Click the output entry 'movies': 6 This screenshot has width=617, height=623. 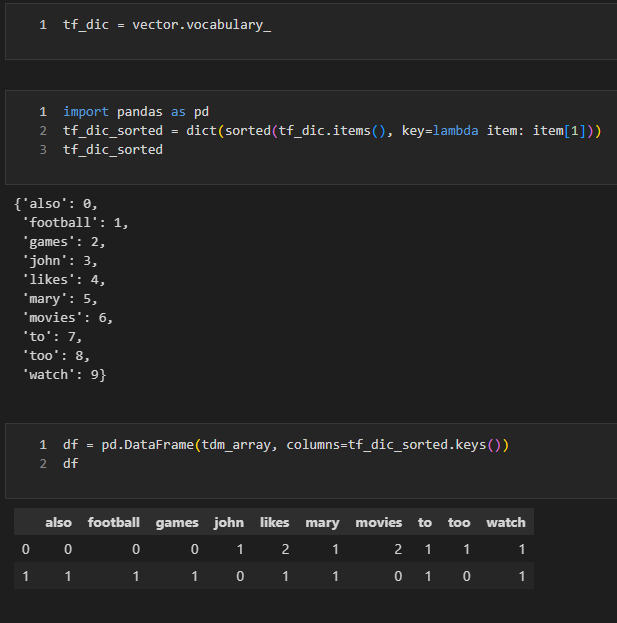68,318
